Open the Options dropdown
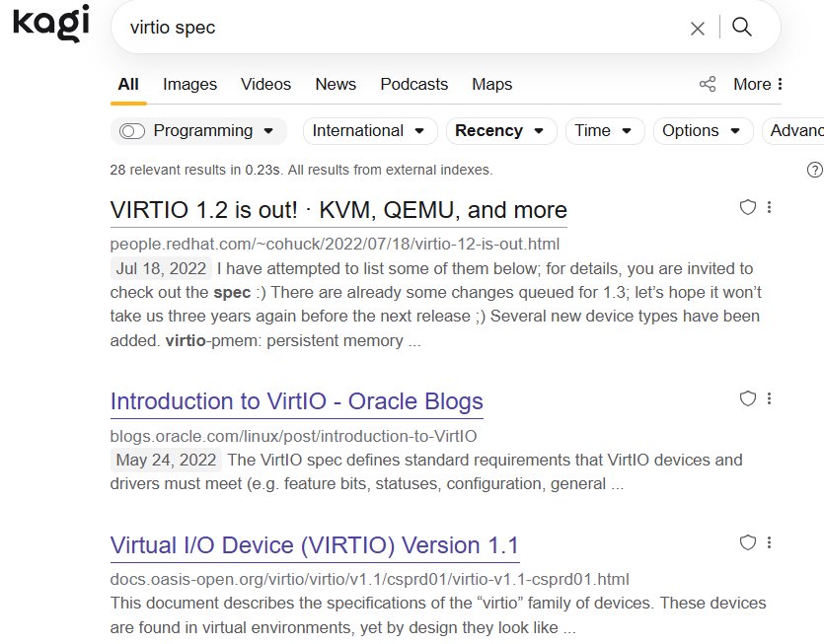 [x=702, y=131]
